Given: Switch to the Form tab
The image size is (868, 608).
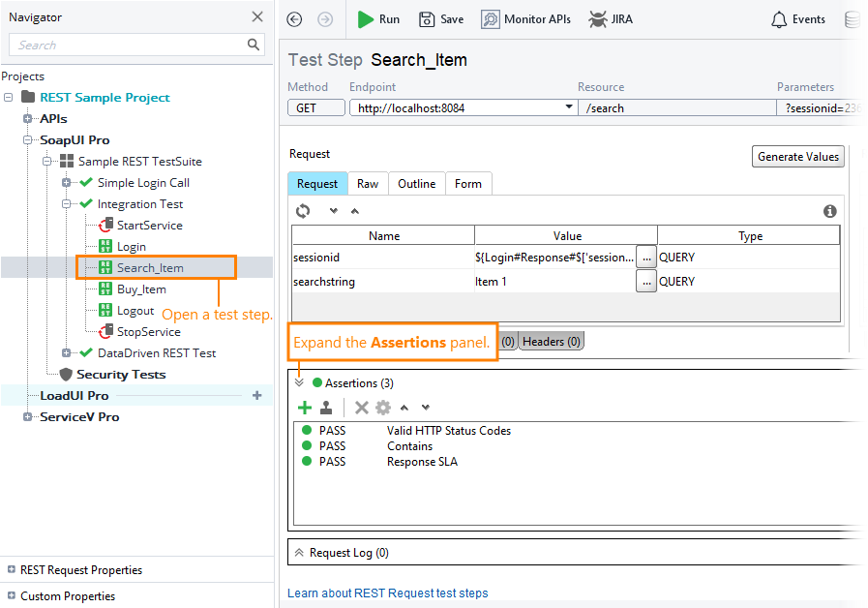Looking at the screenshot, I should pyautogui.click(x=468, y=184).
